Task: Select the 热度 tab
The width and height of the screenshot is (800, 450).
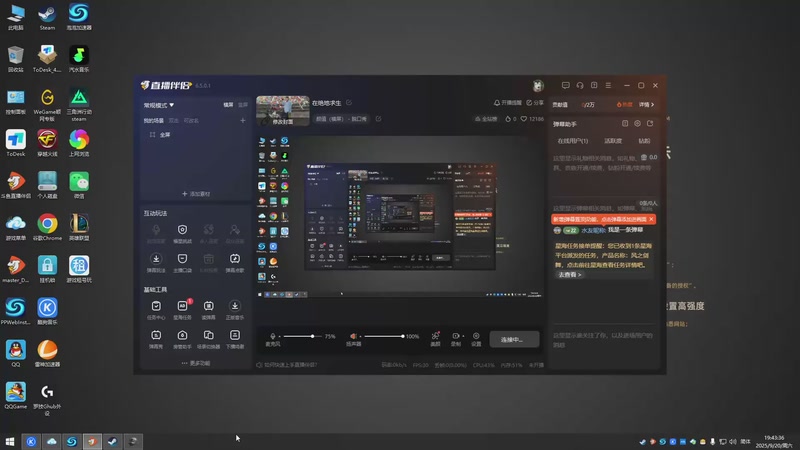Action: [624, 105]
